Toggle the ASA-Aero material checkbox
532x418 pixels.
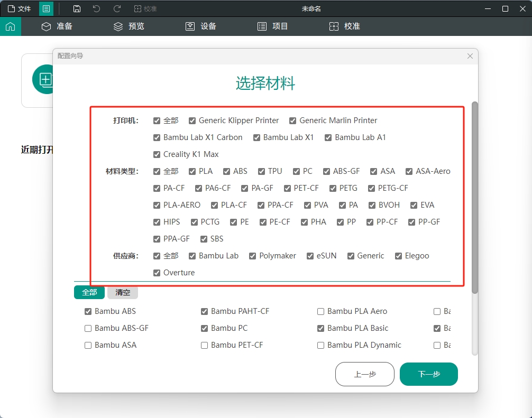click(x=409, y=172)
